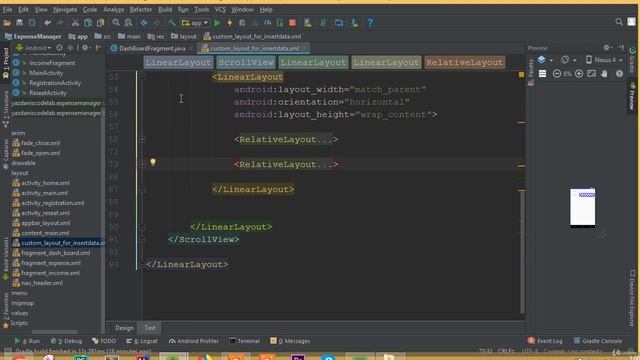This screenshot has height=360, width=640.
Task: Select fragment_dash_board.xml in project tree
Action: point(55,253)
